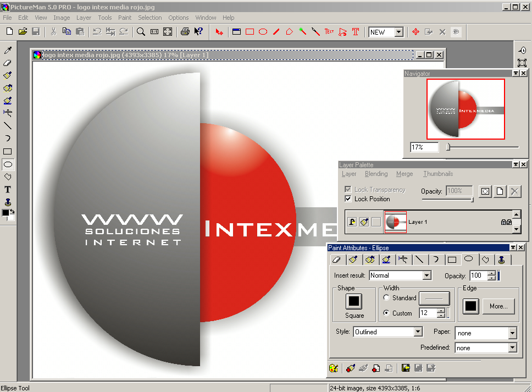Select polygon selection tool in toolbar
Viewport: 532px width, 392px height.
click(x=290, y=31)
